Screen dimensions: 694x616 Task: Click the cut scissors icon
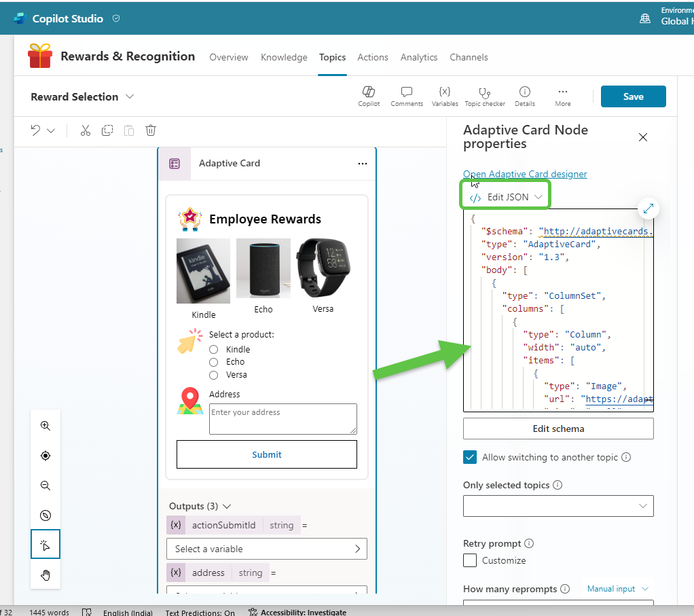tap(85, 130)
